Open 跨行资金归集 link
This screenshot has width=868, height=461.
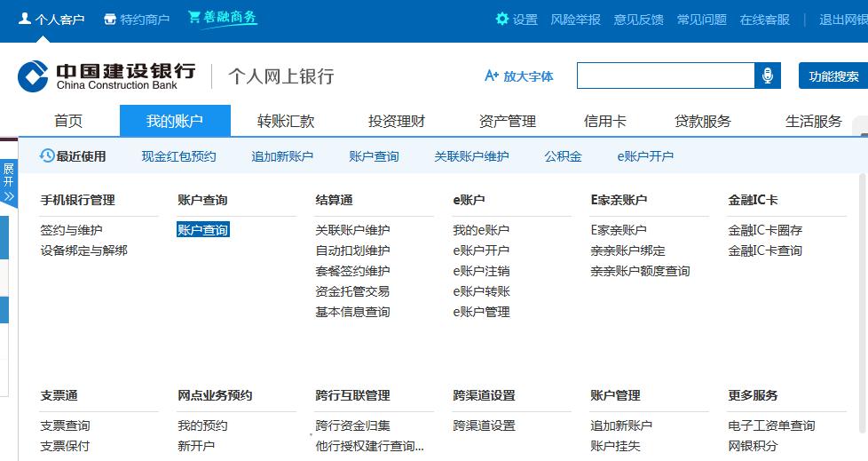point(352,425)
